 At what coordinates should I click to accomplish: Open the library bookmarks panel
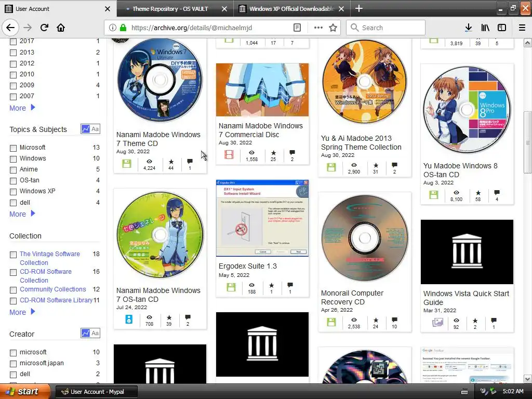click(485, 28)
